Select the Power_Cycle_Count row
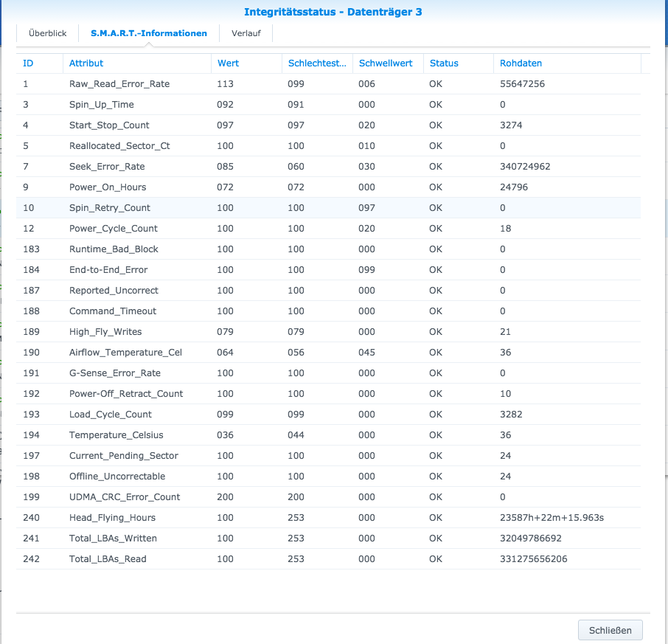Screen dimensions: 668x644 pyautogui.click(x=328, y=229)
